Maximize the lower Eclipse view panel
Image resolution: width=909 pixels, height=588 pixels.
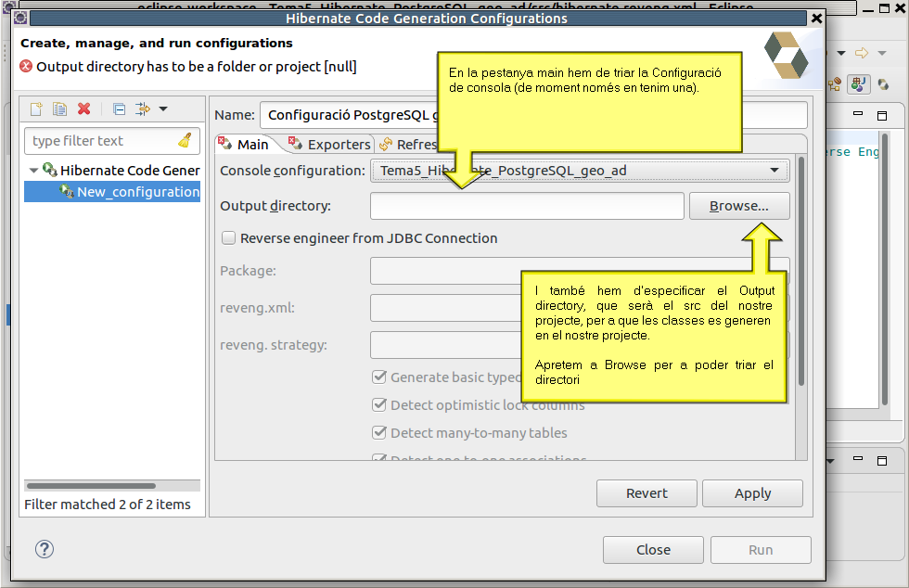pos(882,461)
